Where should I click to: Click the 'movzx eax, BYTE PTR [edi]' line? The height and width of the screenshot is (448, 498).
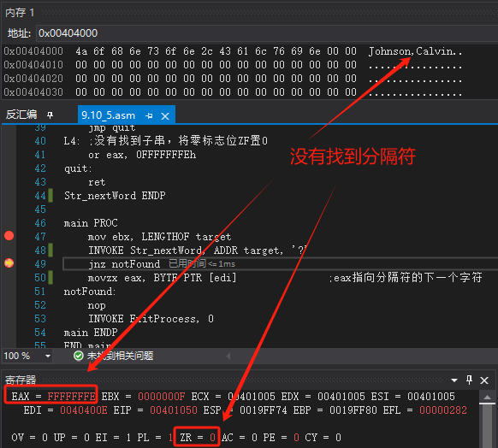click(163, 278)
